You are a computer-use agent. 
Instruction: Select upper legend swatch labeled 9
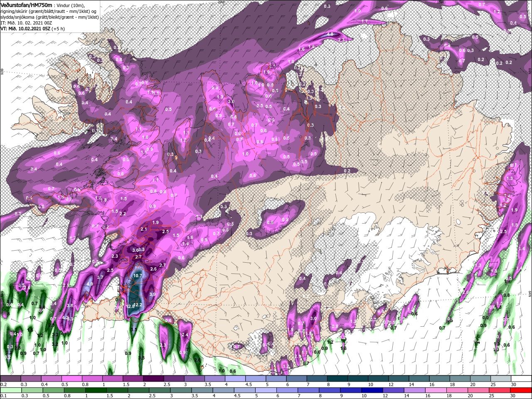(x=358, y=379)
